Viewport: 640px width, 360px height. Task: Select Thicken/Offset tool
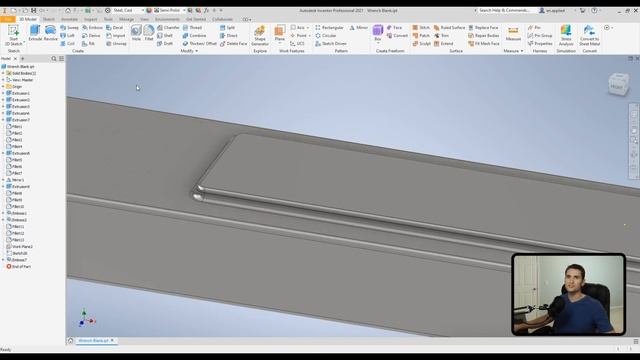(x=200, y=43)
